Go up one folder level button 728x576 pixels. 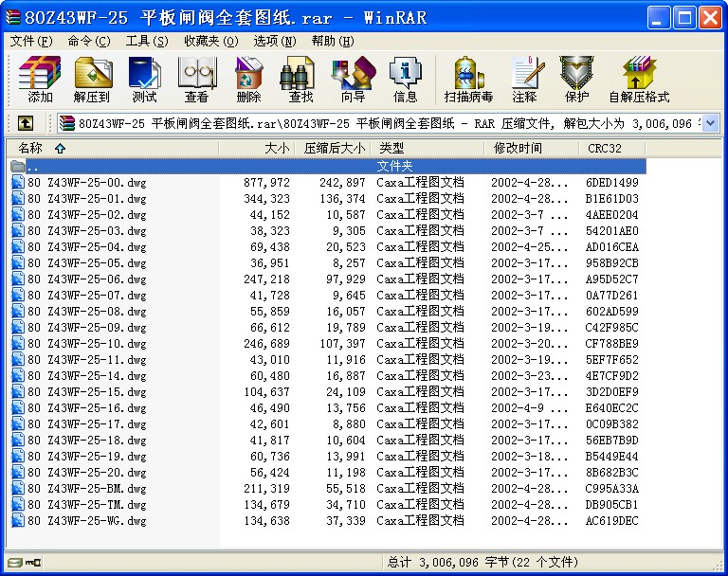(x=26, y=123)
